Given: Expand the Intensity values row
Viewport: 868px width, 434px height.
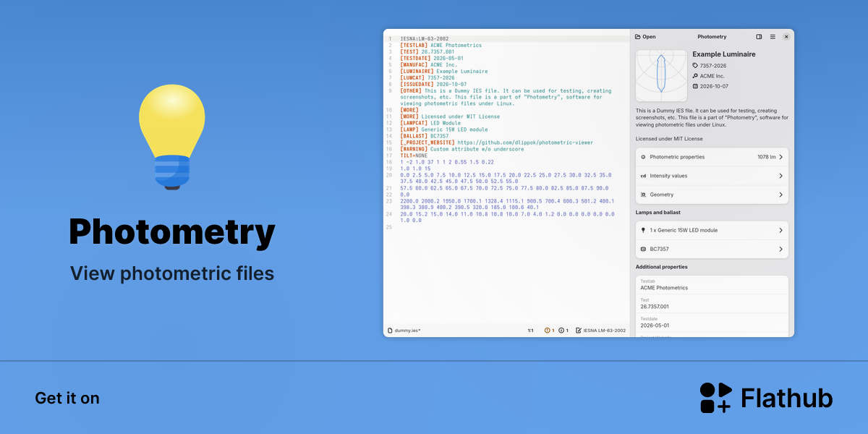Looking at the screenshot, I should coord(712,176).
